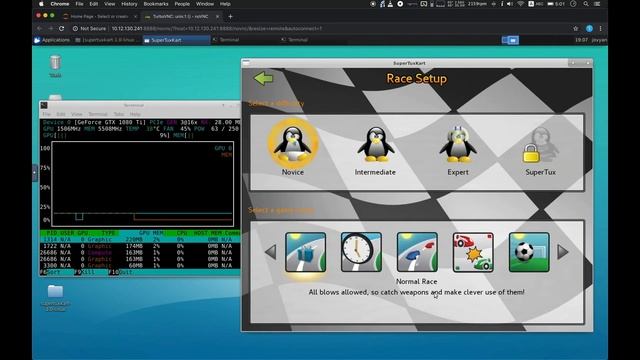
Task: Open Chrome's three-dot menu
Action: tap(600, 29)
